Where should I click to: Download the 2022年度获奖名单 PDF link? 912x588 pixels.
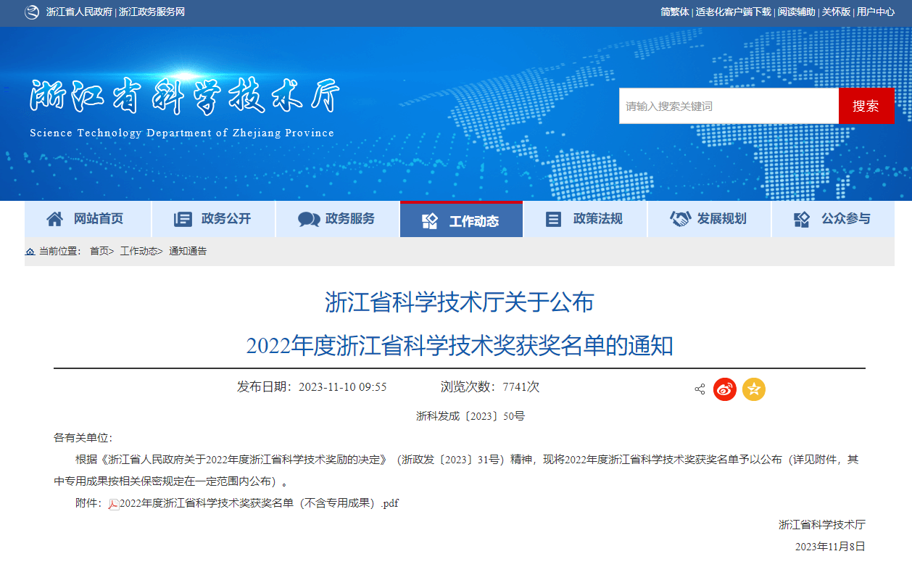point(258,503)
